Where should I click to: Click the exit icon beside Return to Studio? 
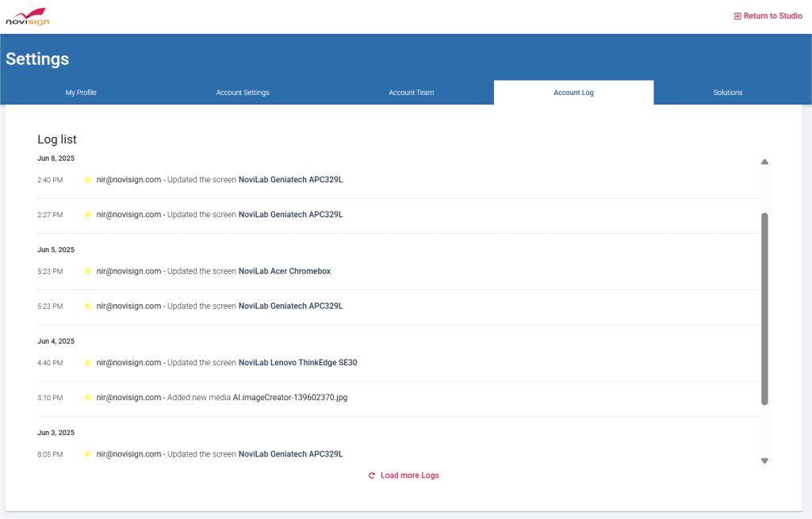coord(739,15)
